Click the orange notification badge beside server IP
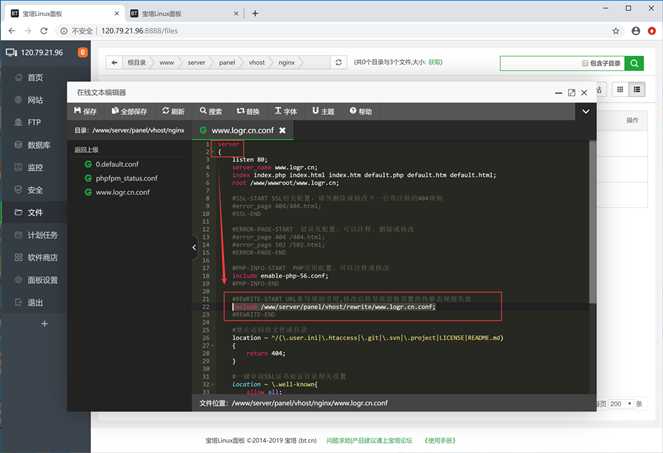The height and width of the screenshot is (453, 663). [x=82, y=52]
